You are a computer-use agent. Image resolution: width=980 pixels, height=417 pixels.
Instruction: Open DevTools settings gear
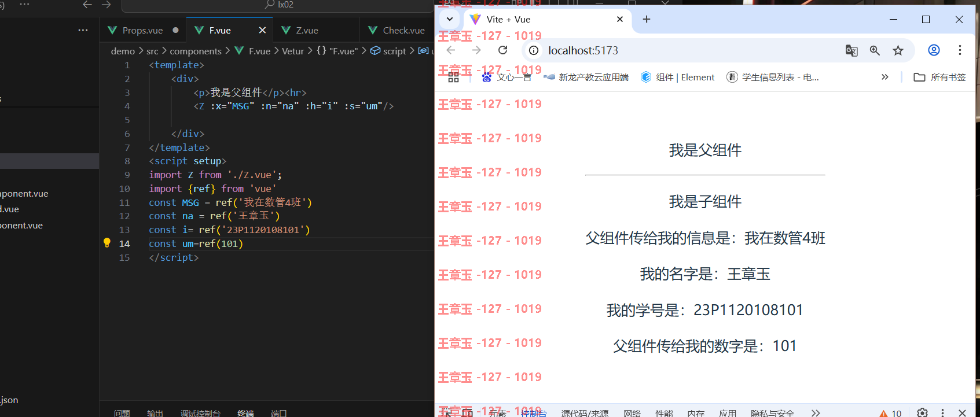(x=922, y=412)
